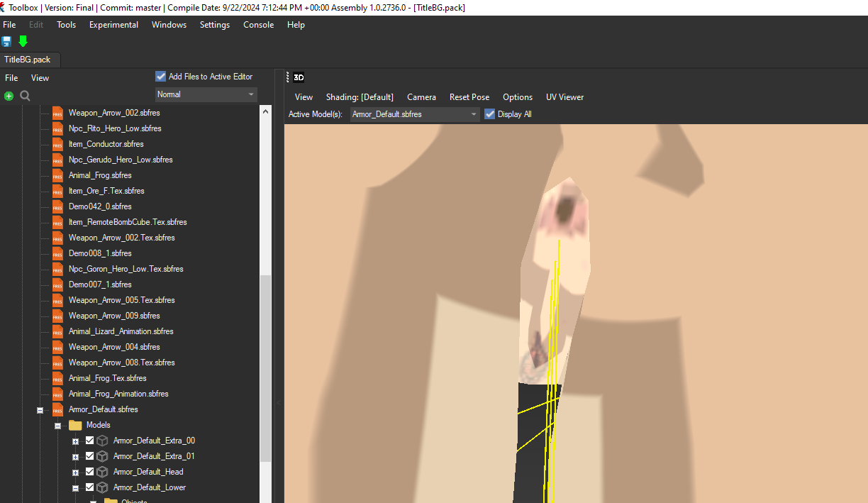Expand the Armor_Default_Head node

(76, 472)
